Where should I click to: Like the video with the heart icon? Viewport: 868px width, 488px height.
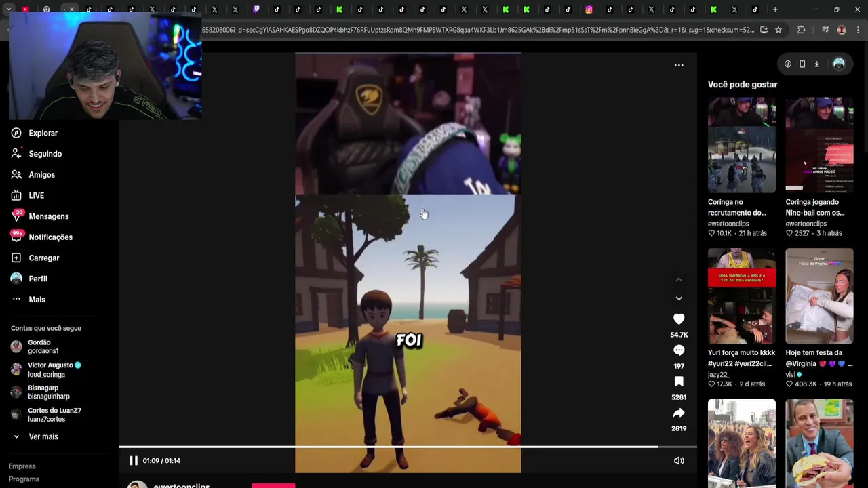click(x=679, y=319)
